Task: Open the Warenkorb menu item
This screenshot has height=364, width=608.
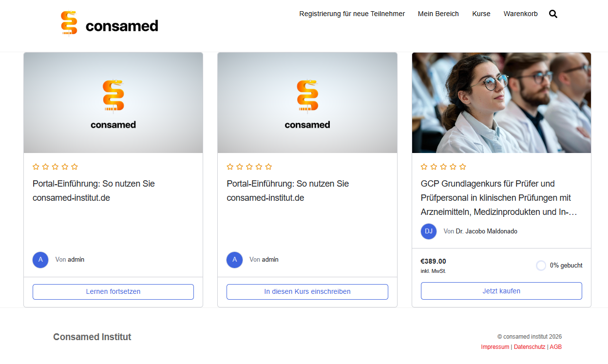Action: coord(520,14)
